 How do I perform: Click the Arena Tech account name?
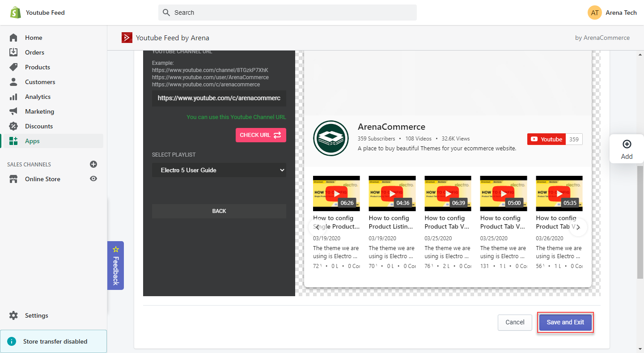tap(621, 13)
